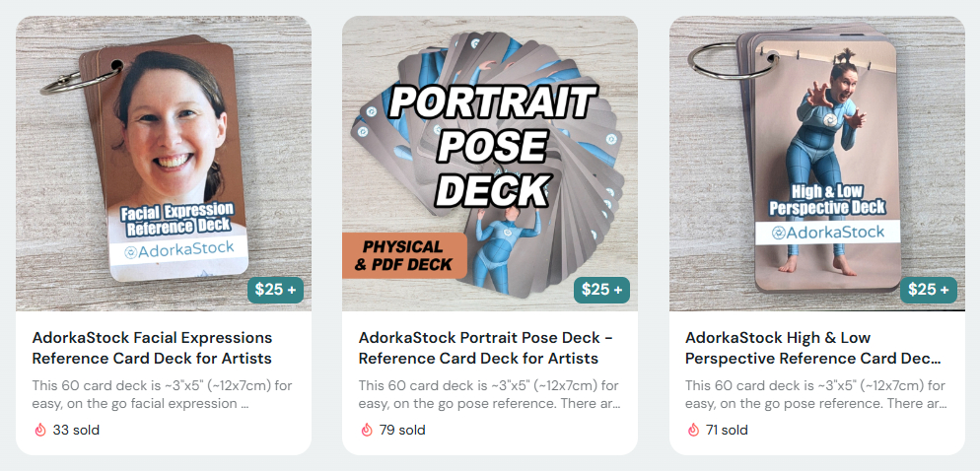Viewport: 980px width, 471px height.
Task: Click flame icon beside 79 sold
Action: (367, 430)
